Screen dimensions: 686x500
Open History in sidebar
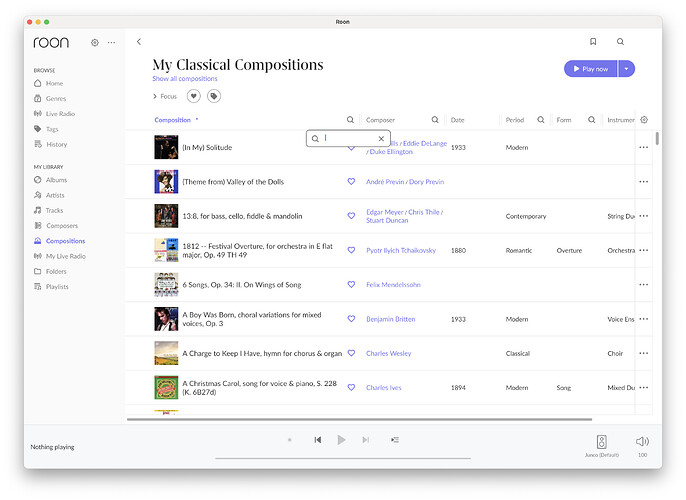point(50,144)
